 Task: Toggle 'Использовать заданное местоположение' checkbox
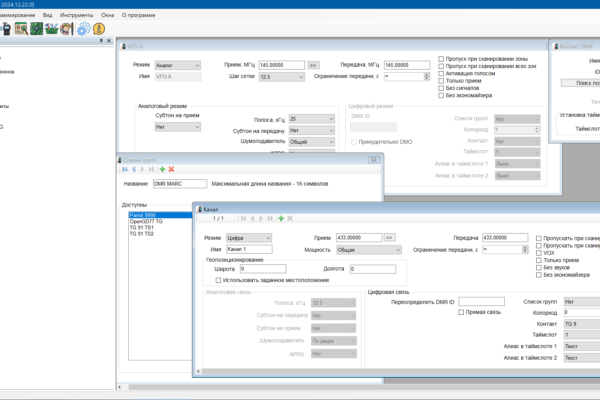[x=220, y=281]
